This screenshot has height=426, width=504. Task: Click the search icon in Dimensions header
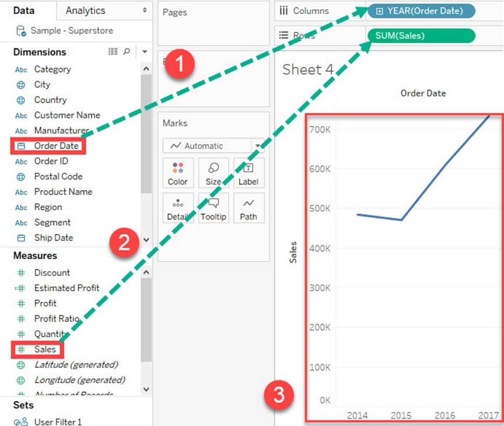(x=127, y=52)
